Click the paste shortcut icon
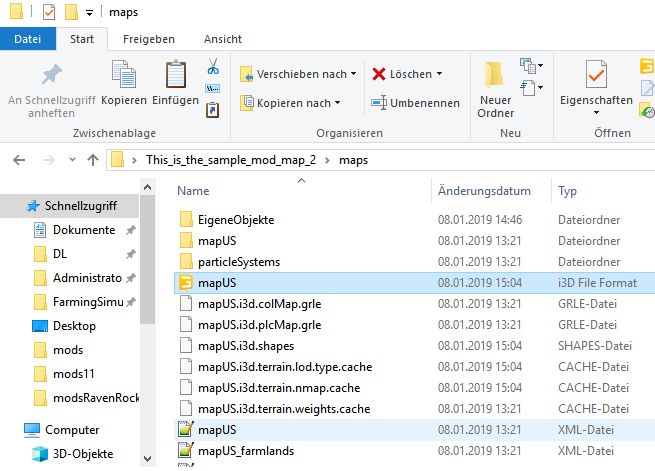Screen dimensions: 655x471 coord(213,110)
